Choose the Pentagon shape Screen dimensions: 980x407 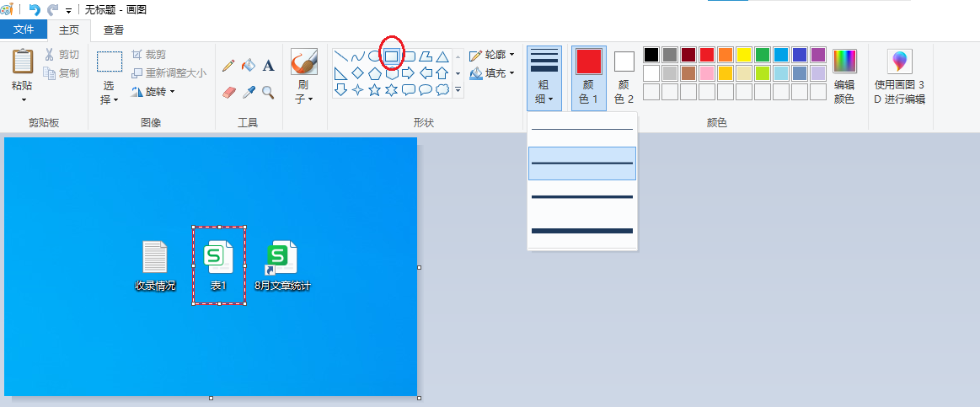[x=374, y=73]
